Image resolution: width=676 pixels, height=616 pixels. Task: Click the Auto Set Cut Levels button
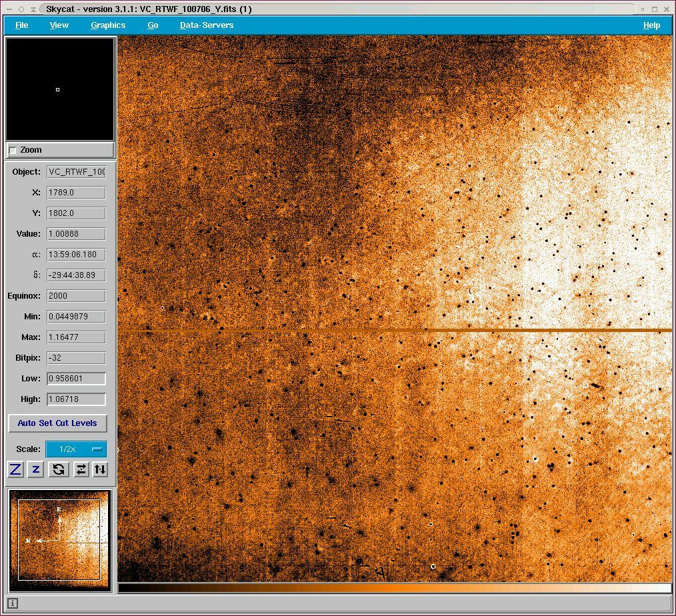pos(57,423)
